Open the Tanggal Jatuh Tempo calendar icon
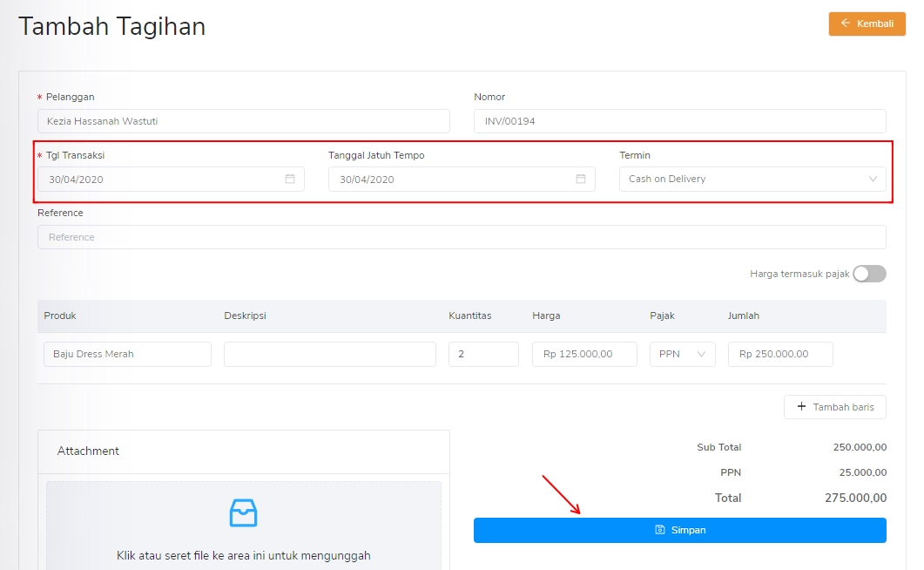 pos(581,179)
